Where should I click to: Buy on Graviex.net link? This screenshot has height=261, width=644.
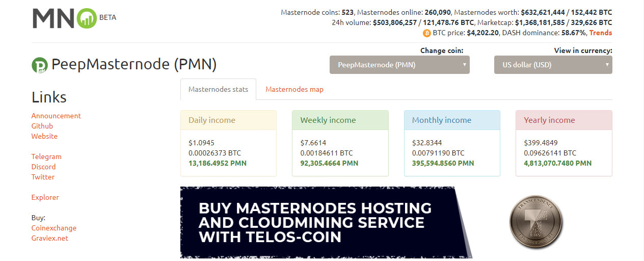tap(49, 238)
